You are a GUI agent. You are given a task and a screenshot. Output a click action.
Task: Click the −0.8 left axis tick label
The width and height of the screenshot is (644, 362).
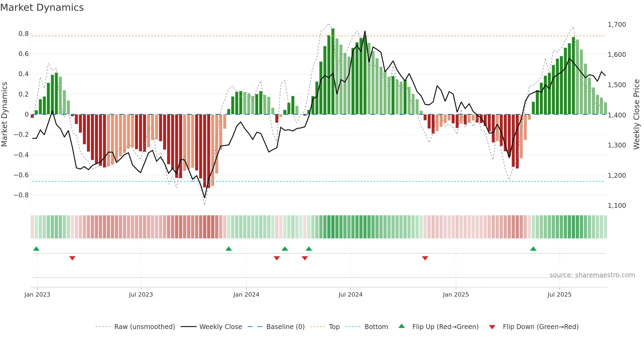(x=21, y=195)
